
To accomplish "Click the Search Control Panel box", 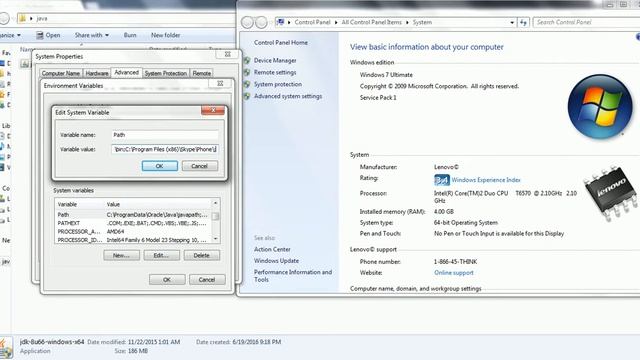I will [x=587, y=22].
